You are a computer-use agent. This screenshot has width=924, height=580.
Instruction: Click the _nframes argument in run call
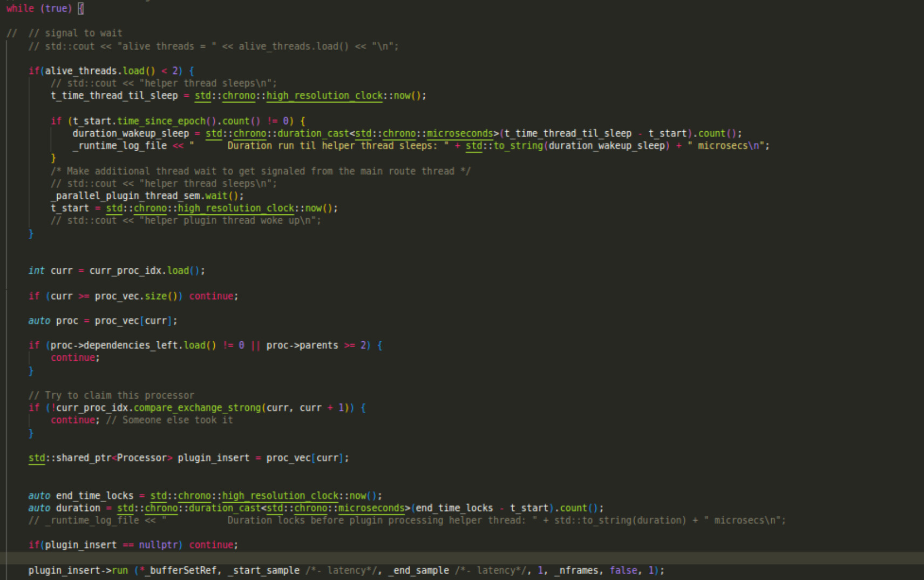576,571
